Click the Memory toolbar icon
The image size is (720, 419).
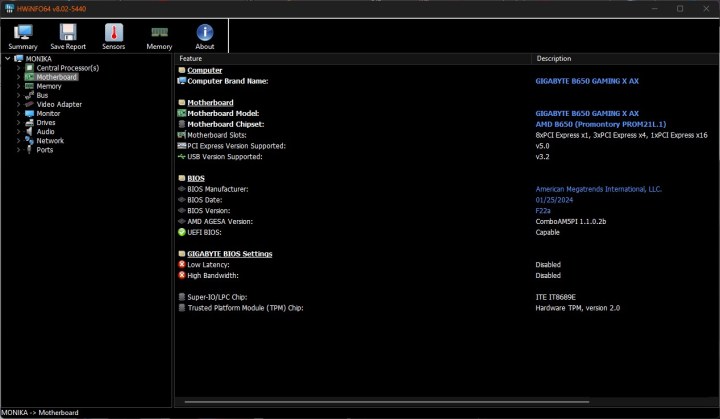(x=159, y=35)
